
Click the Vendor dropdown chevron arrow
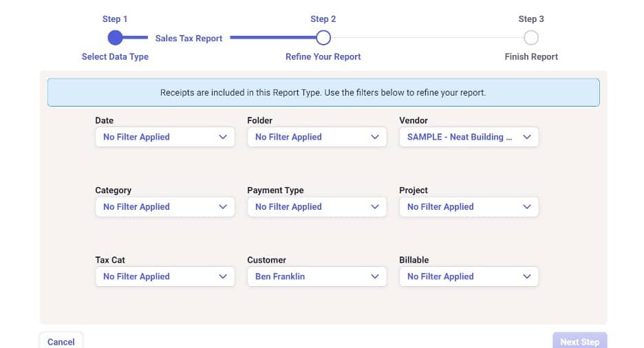click(x=527, y=137)
